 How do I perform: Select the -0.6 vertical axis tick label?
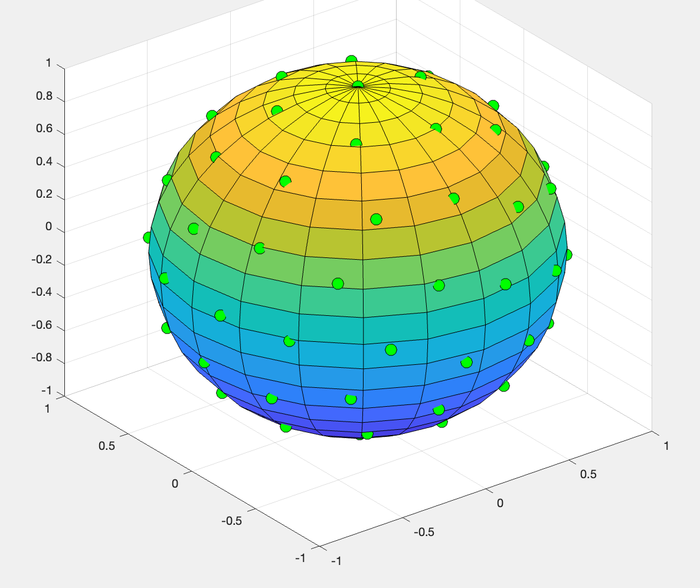[x=42, y=325]
